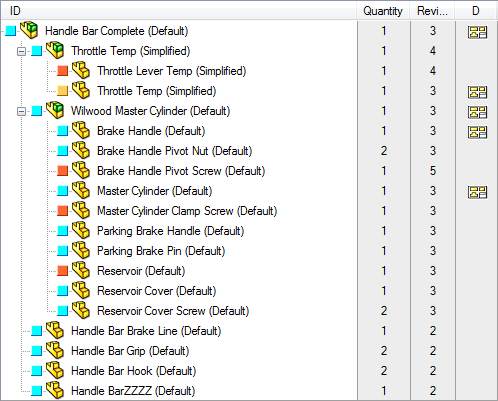Click orange status square beside Throttle Temp part
The height and width of the screenshot is (401, 498).
click(62, 91)
